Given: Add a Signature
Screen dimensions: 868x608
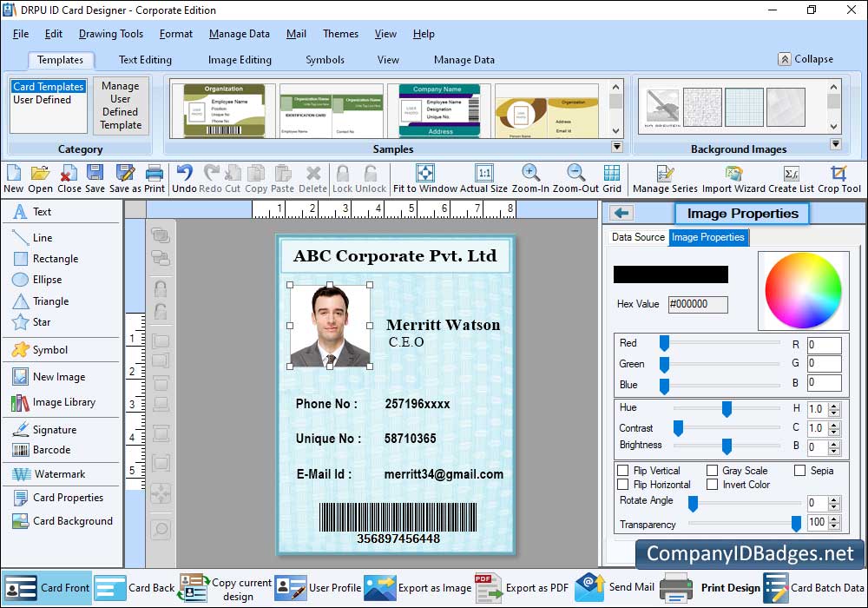Looking at the screenshot, I should point(43,429).
